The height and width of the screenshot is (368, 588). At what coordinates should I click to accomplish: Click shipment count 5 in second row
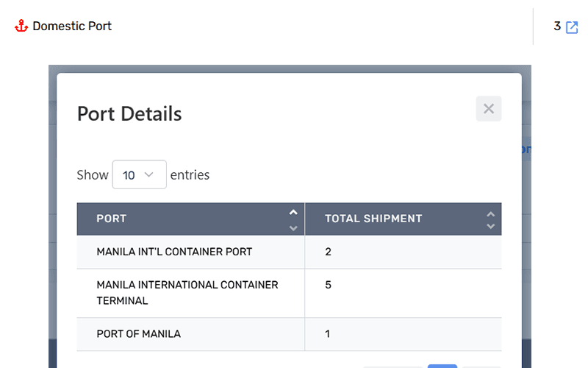click(329, 285)
